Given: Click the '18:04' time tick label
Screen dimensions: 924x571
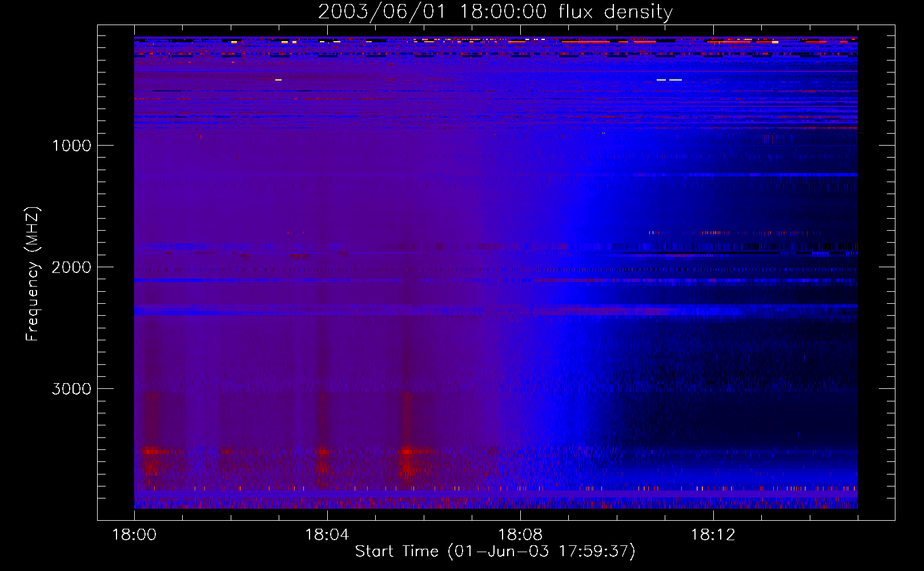Looking at the screenshot, I should click(x=327, y=535).
